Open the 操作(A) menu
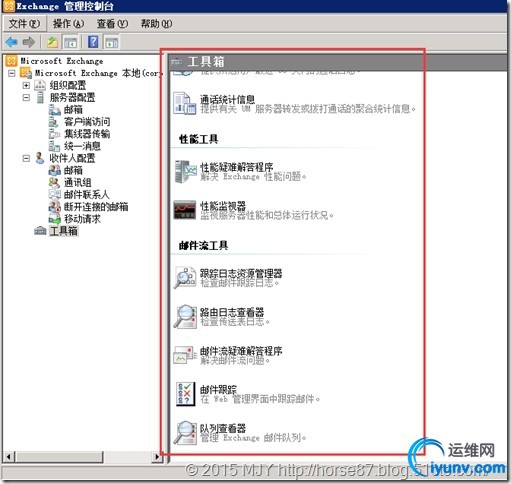Viewport: 511px width, 484px height. (x=68, y=24)
